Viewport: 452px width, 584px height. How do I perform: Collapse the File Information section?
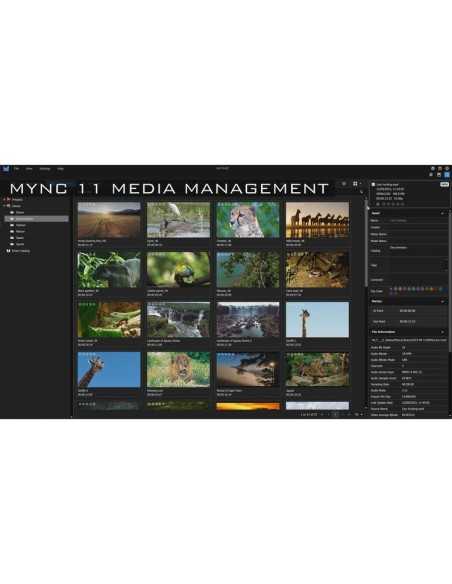[443, 332]
